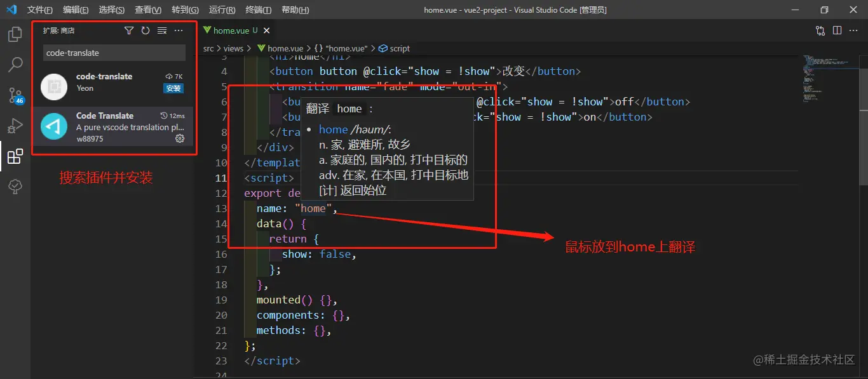Open source control compare changes icon in editor
The width and height of the screenshot is (868, 379).
[820, 30]
